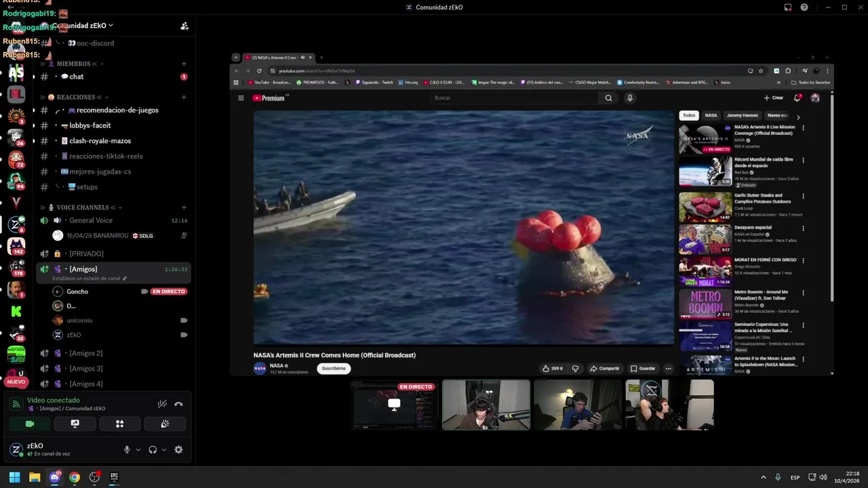Screen dimensions: 868x488
Task: Toggle the camera button in voice panel
Action: [x=30, y=424]
